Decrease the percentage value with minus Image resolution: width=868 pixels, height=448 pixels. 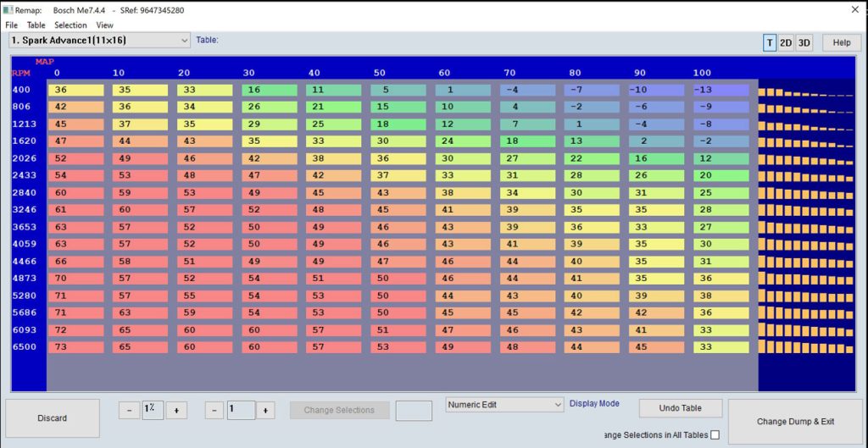point(129,410)
